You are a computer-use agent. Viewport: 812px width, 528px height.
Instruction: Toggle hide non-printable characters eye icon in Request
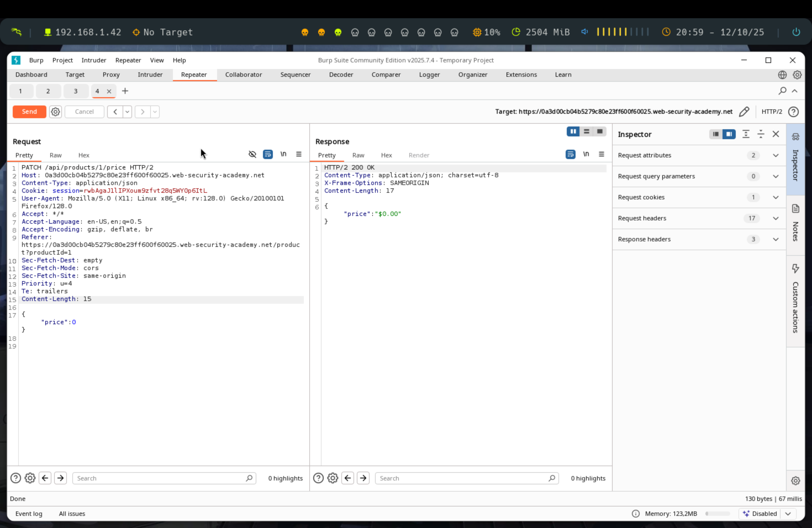click(252, 155)
